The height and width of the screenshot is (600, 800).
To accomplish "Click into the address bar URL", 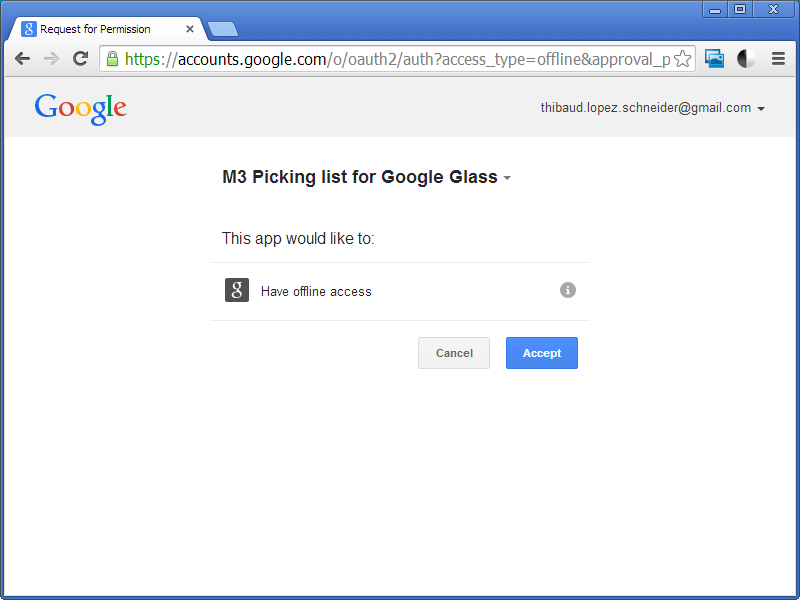I will [400, 59].
